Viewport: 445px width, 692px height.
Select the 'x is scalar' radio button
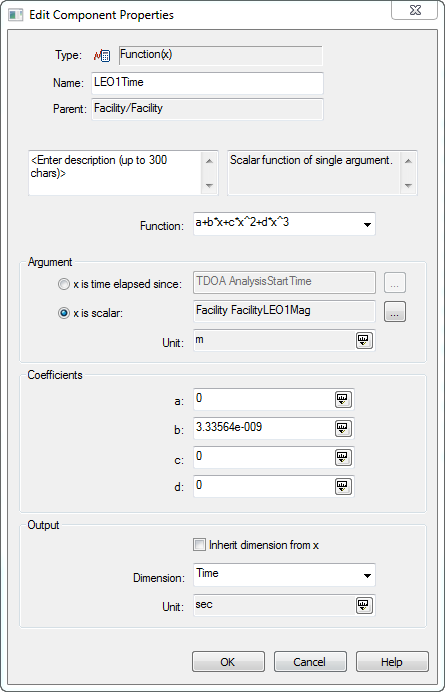tap(64, 313)
